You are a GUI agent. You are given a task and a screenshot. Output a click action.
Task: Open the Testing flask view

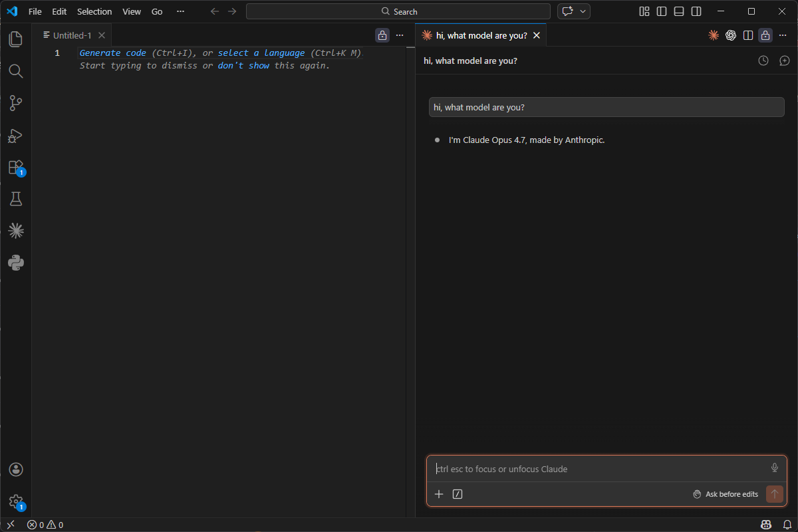(16, 199)
